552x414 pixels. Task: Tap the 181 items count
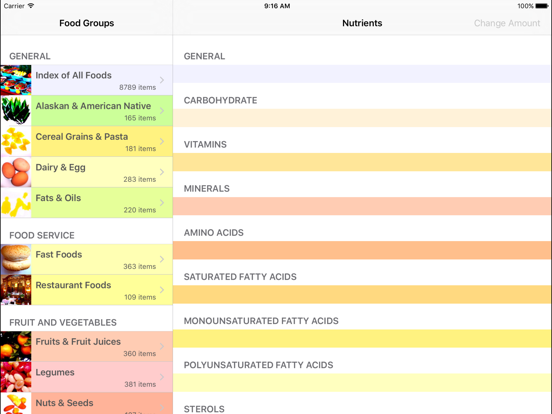(x=140, y=149)
